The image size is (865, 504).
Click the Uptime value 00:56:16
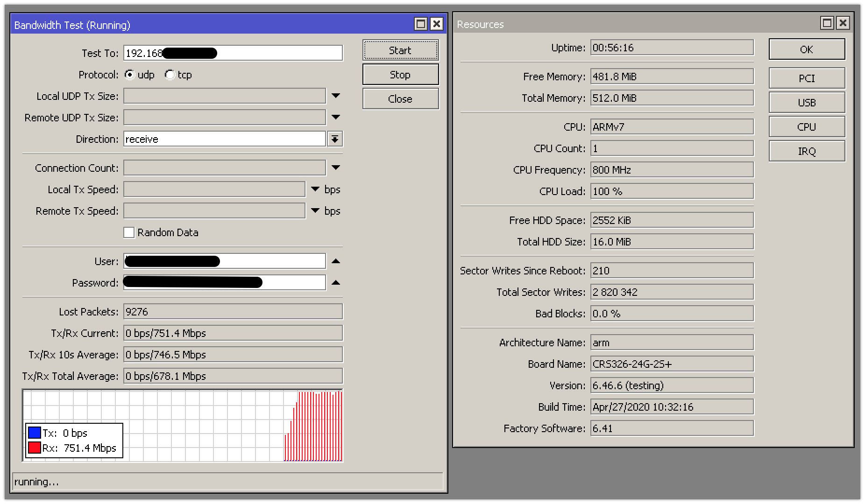pos(672,48)
